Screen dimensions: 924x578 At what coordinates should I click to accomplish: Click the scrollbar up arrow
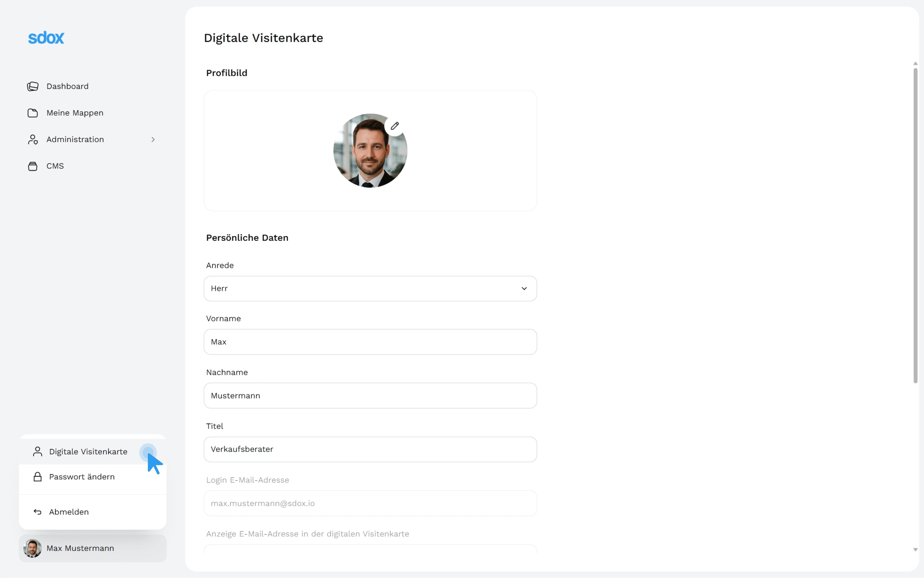(915, 63)
